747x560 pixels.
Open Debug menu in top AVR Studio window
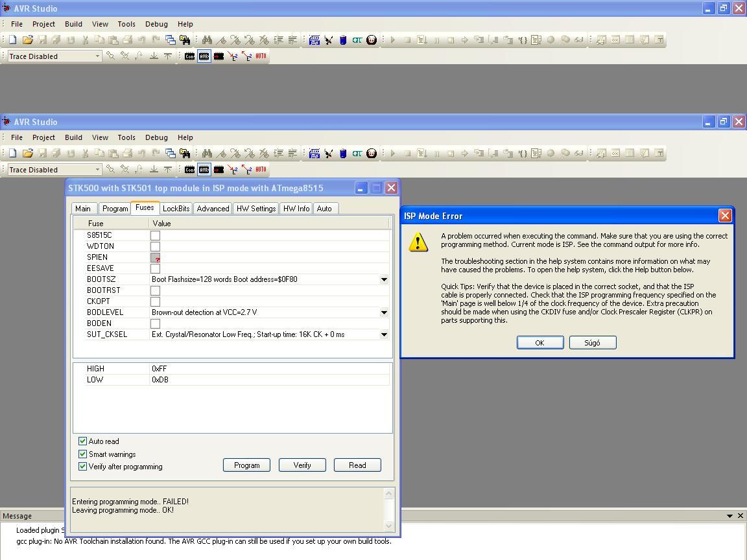156,24
